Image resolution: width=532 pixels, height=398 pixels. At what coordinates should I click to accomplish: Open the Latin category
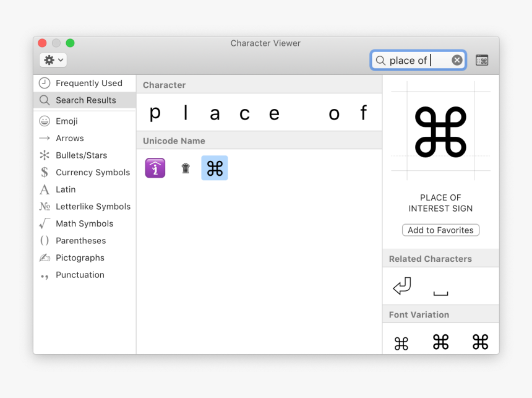66,189
